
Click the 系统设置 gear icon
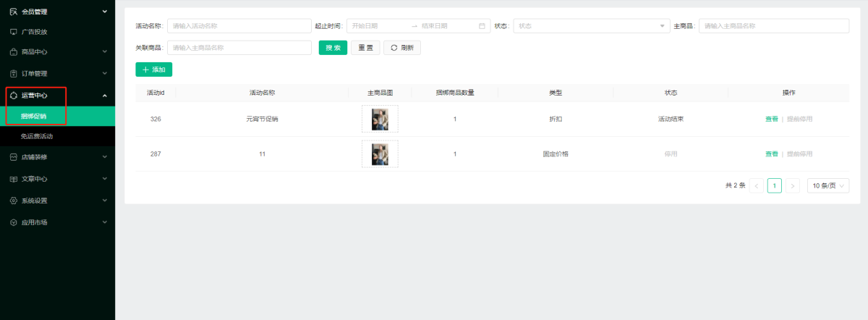click(13, 201)
